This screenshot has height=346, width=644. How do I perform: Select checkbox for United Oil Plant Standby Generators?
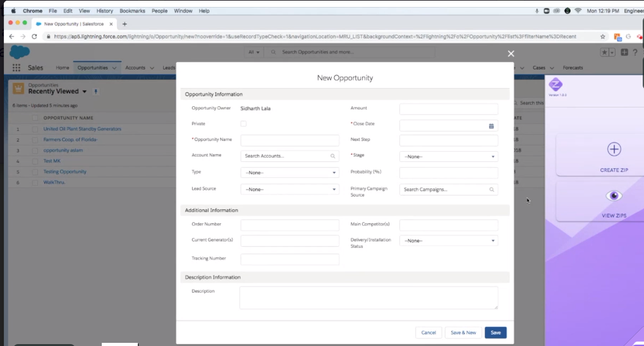tap(35, 129)
